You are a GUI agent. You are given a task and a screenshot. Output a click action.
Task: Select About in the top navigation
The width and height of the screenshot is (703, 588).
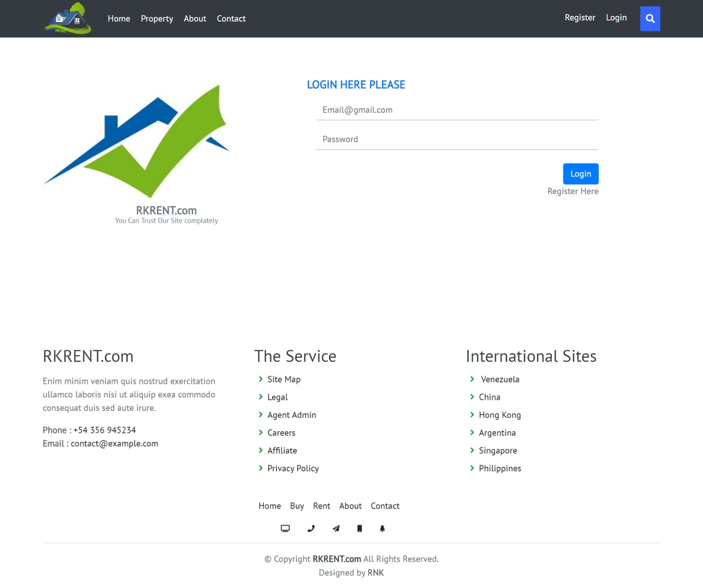pos(195,18)
